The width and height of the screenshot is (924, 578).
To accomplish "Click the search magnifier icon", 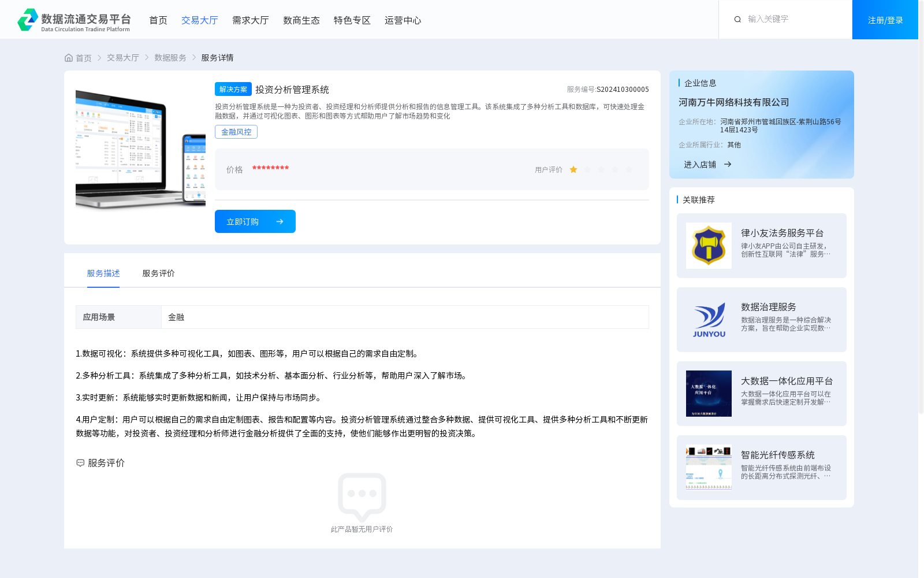I will [737, 20].
